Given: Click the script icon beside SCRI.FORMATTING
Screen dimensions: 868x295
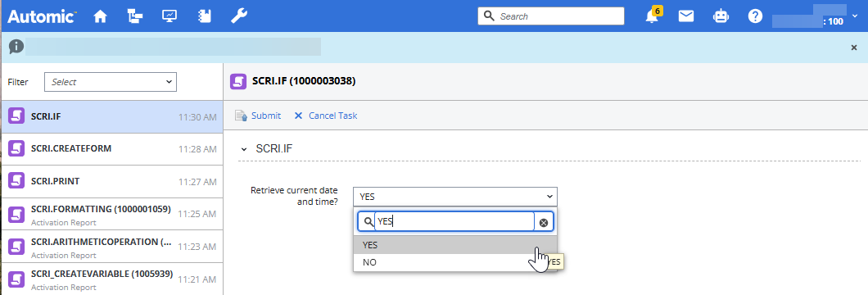Looking at the screenshot, I should coord(17,214).
